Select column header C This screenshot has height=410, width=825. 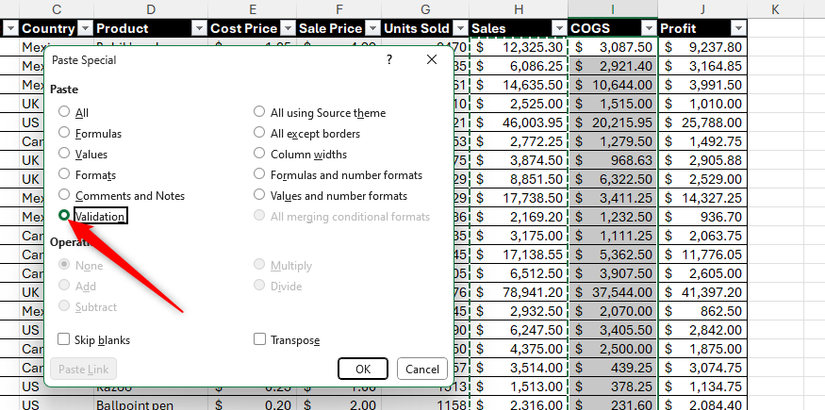pos(57,9)
